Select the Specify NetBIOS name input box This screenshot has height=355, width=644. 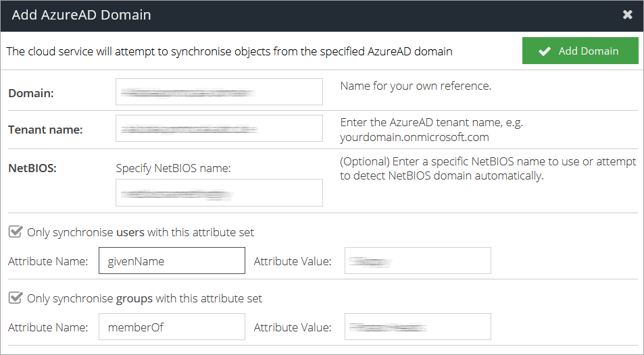pyautogui.click(x=219, y=193)
